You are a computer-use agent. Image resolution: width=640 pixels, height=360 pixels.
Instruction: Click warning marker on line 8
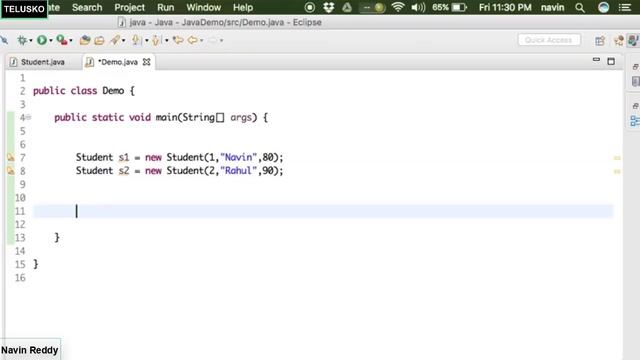pos(11,171)
